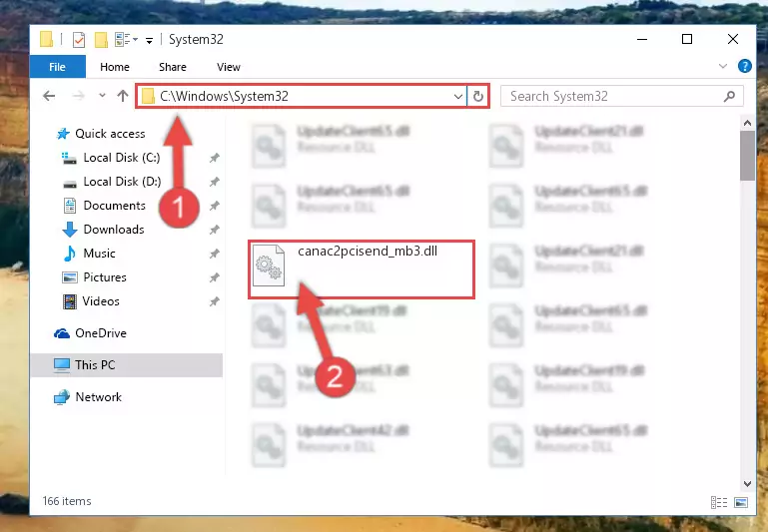Click the 166 items status text
The width and height of the screenshot is (768, 532).
point(67,501)
